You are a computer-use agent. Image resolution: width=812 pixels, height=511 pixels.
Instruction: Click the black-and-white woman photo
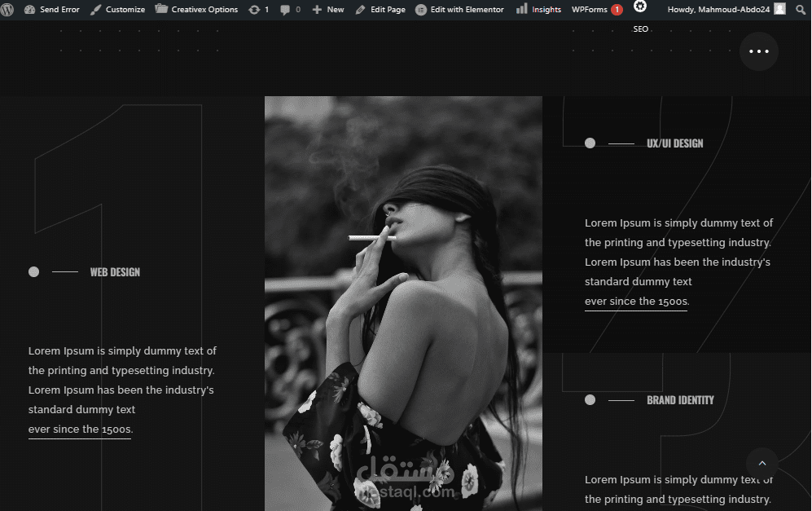click(x=403, y=303)
